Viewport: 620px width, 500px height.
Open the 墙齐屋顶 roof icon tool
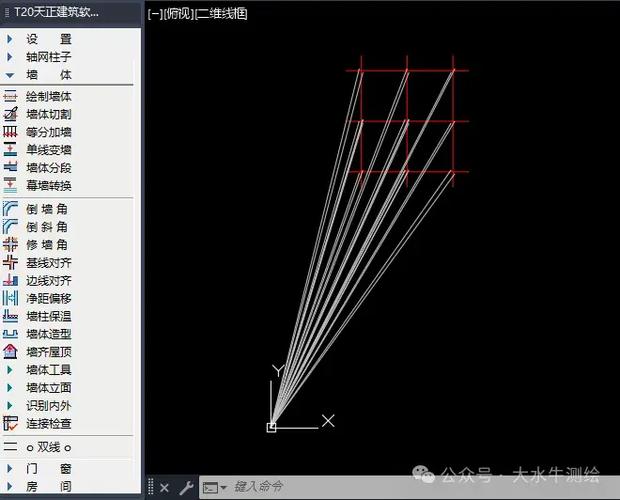point(10,351)
